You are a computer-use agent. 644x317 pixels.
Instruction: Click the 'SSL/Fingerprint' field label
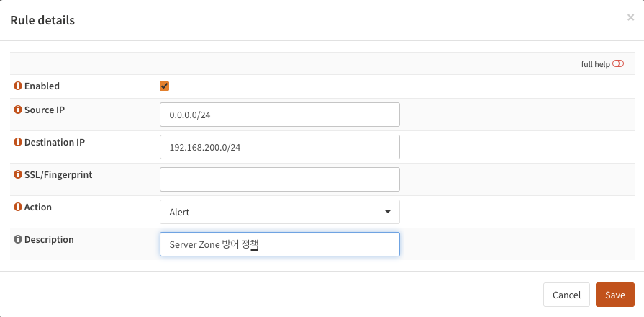click(x=58, y=175)
